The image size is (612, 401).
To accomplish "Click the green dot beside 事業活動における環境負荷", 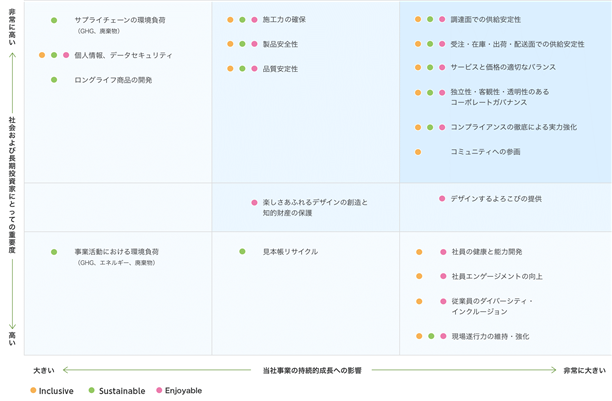I will coord(54,252).
